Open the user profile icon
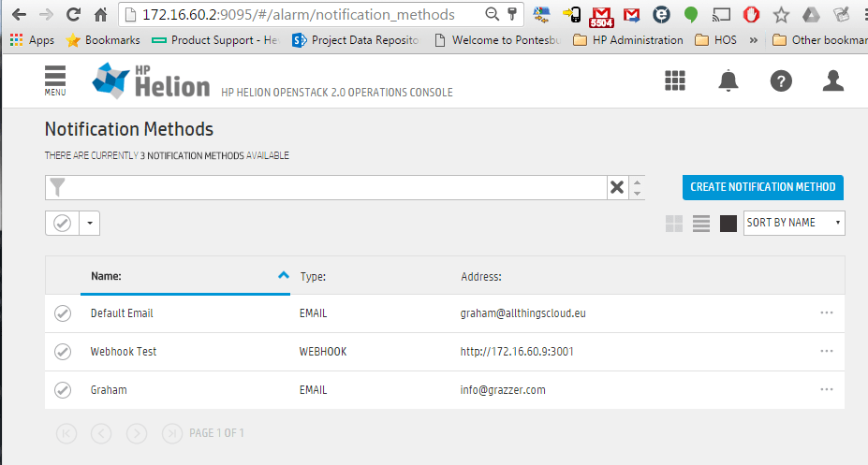 pyautogui.click(x=832, y=80)
